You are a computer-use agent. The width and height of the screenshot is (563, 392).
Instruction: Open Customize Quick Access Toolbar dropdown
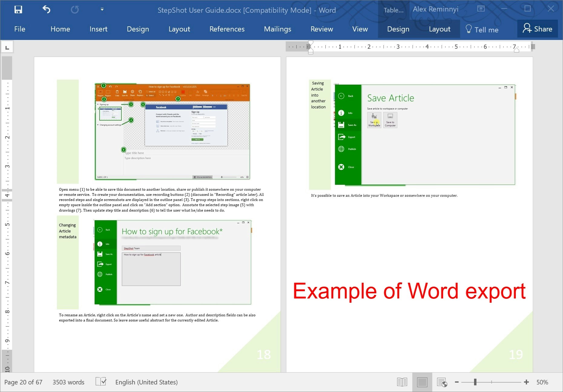[x=102, y=10]
